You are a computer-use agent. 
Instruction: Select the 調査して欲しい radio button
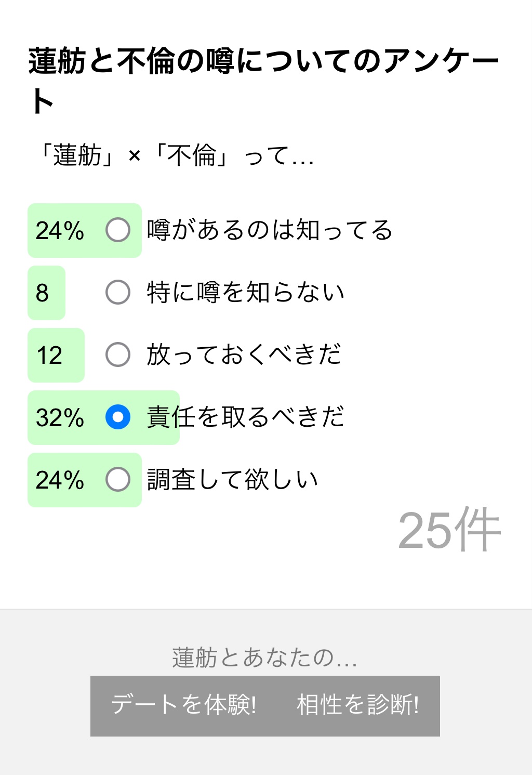(118, 480)
